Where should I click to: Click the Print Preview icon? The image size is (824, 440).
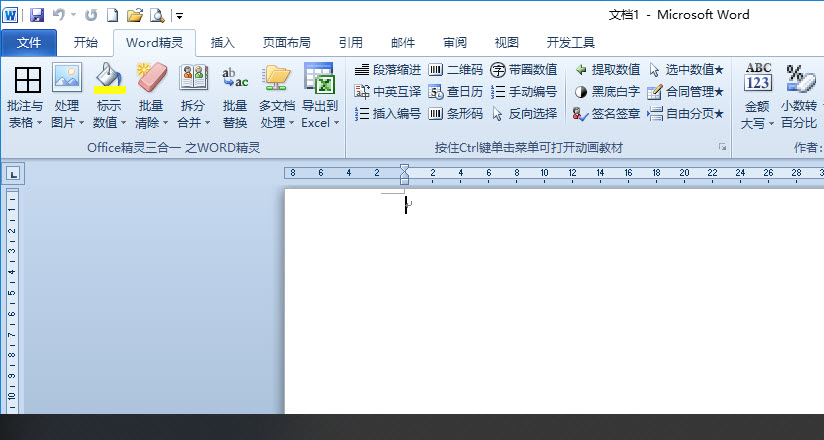[x=157, y=15]
